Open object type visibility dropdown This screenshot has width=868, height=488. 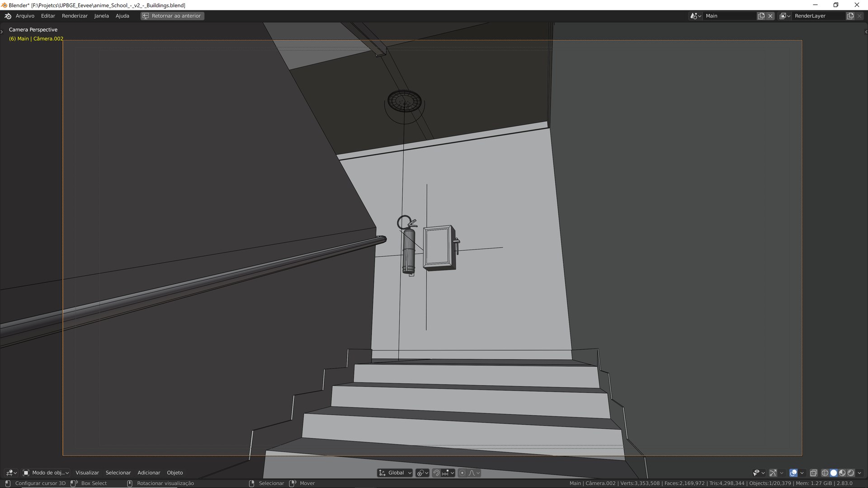point(759,473)
